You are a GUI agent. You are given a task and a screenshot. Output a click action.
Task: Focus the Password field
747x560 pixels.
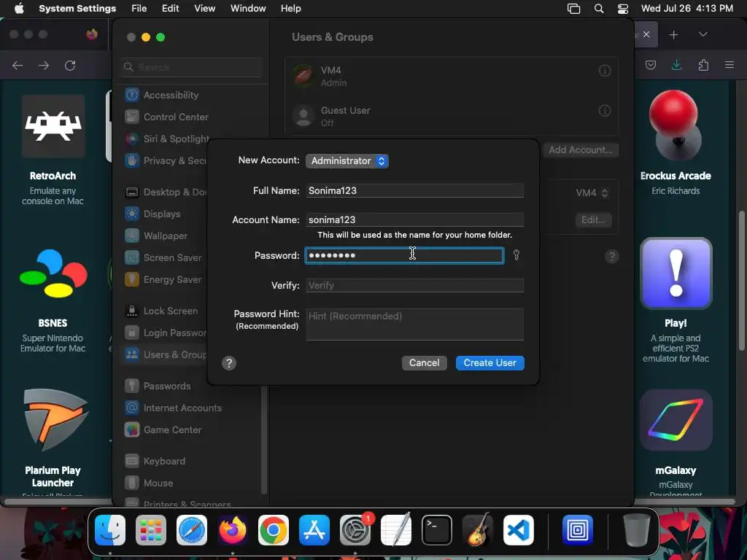pos(404,256)
